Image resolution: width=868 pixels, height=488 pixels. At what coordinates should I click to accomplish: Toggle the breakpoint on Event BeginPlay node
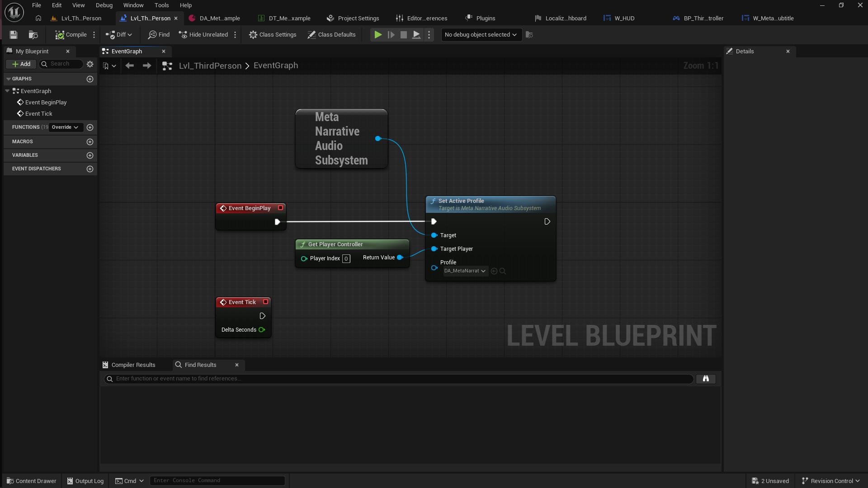pos(280,208)
